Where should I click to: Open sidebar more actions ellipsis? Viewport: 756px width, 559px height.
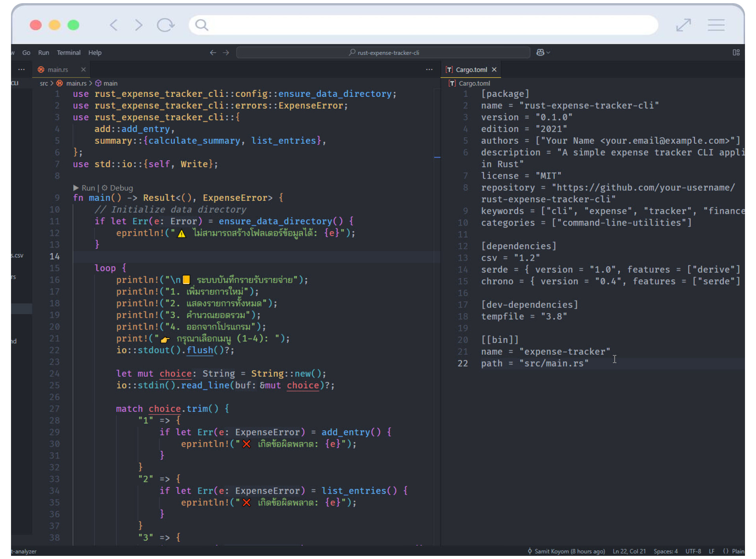22,70
